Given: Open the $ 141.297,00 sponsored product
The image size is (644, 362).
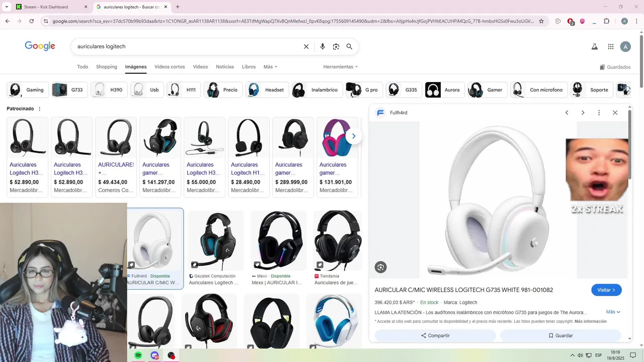Looking at the screenshot, I should pos(160,157).
